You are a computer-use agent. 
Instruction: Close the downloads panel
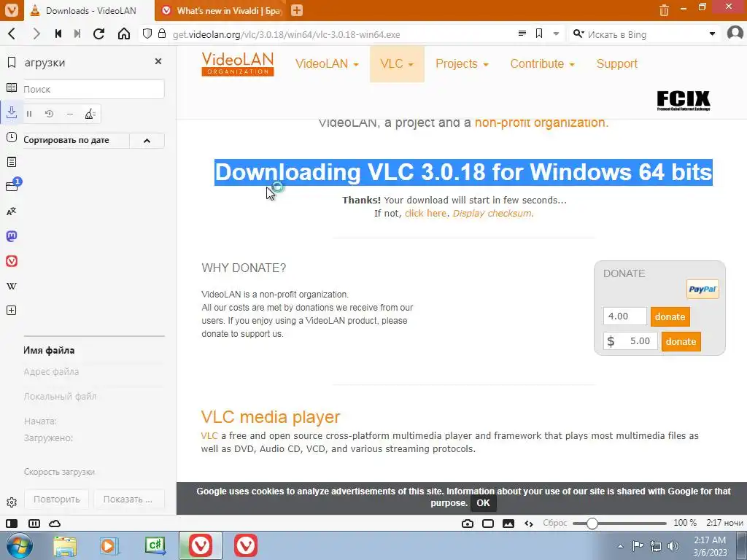click(x=158, y=61)
